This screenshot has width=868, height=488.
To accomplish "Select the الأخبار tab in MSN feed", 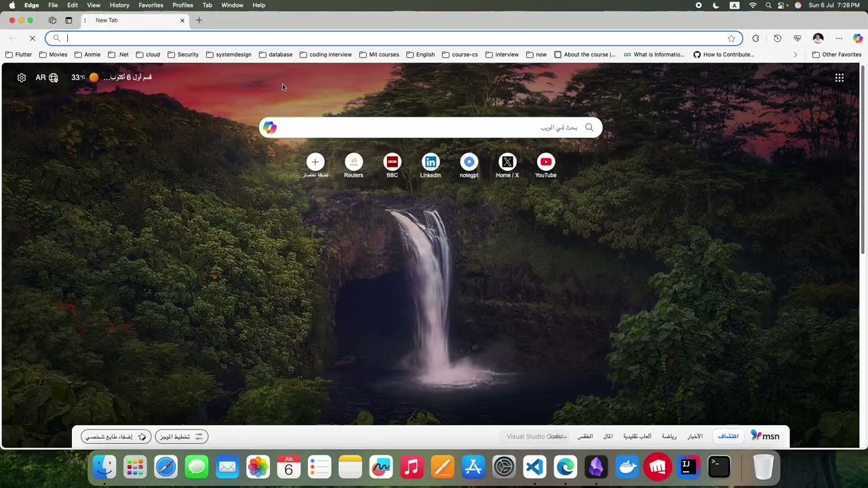I will 695,436.
